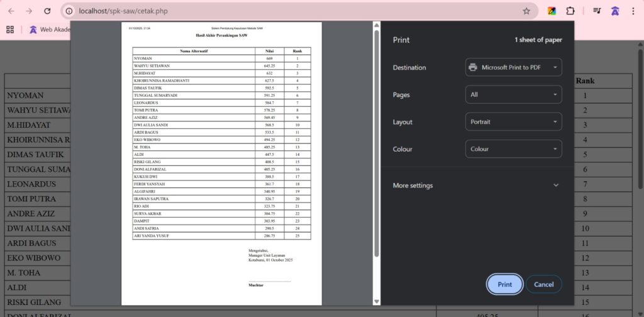Bookmark this page with the star icon
Image resolution: width=644 pixels, height=317 pixels.
526,11
